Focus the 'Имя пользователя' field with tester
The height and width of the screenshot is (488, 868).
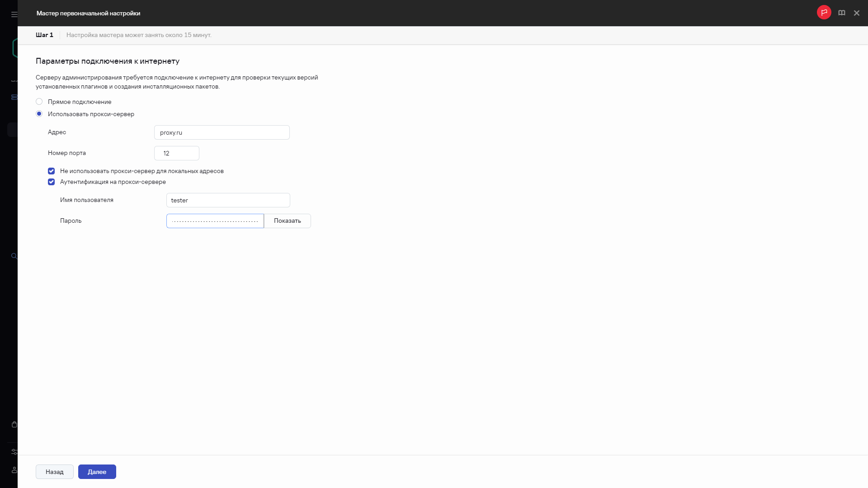pyautogui.click(x=228, y=200)
